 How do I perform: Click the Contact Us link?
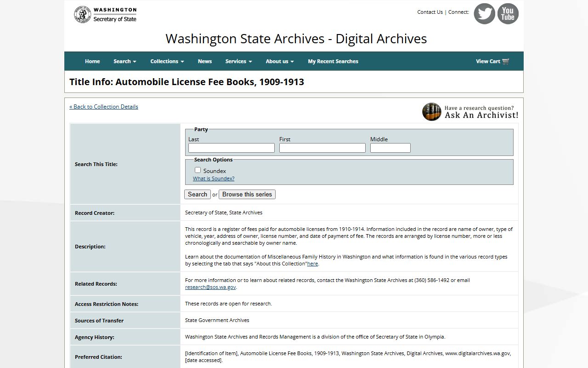tap(430, 12)
